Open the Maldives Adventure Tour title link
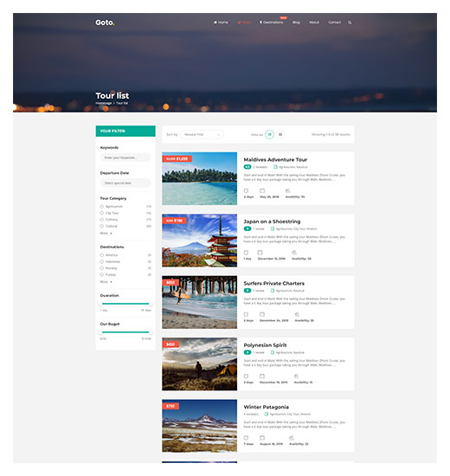450x476 pixels. (x=275, y=160)
